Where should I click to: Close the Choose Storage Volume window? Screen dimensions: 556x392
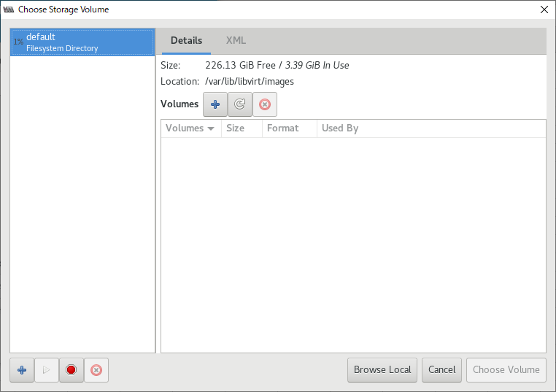tap(544, 9)
